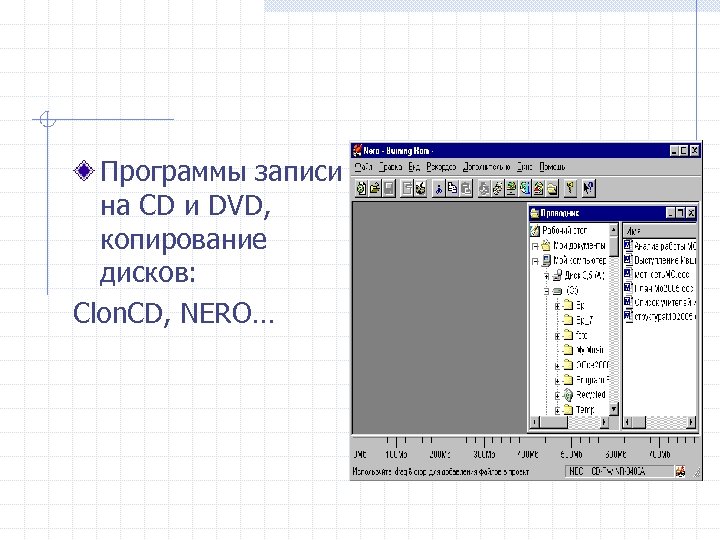Expand the Диск 3,5 (A:) node

tap(546, 276)
